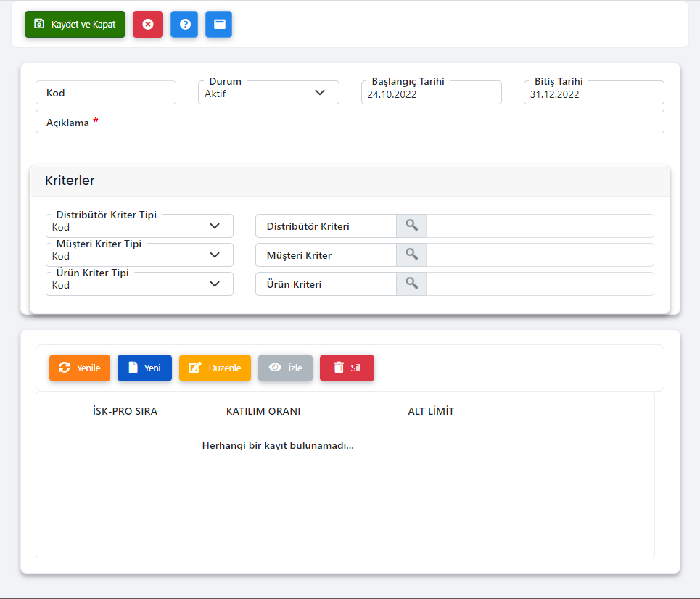Expand the Ürün Kriter Tipi dropdown
This screenshot has height=599, width=700.
click(x=139, y=284)
